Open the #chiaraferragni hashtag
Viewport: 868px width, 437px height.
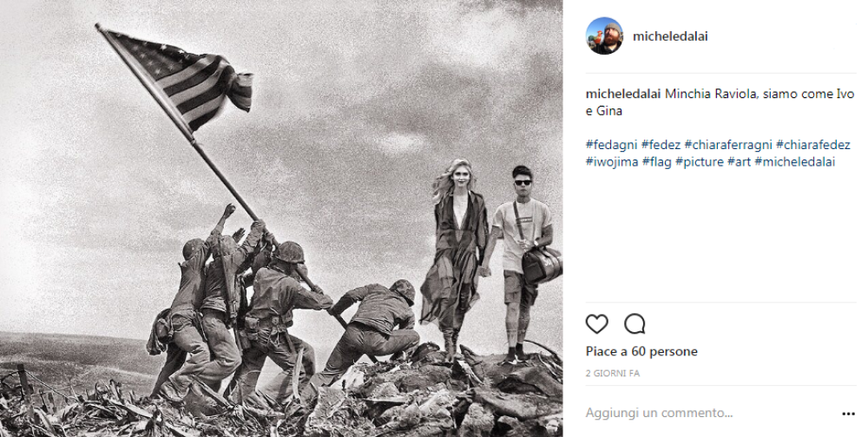[x=728, y=145]
